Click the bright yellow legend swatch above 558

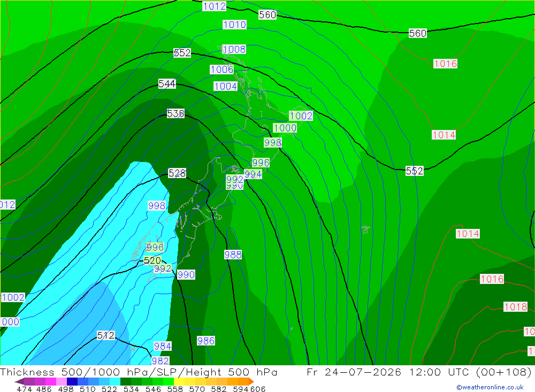click(x=179, y=381)
